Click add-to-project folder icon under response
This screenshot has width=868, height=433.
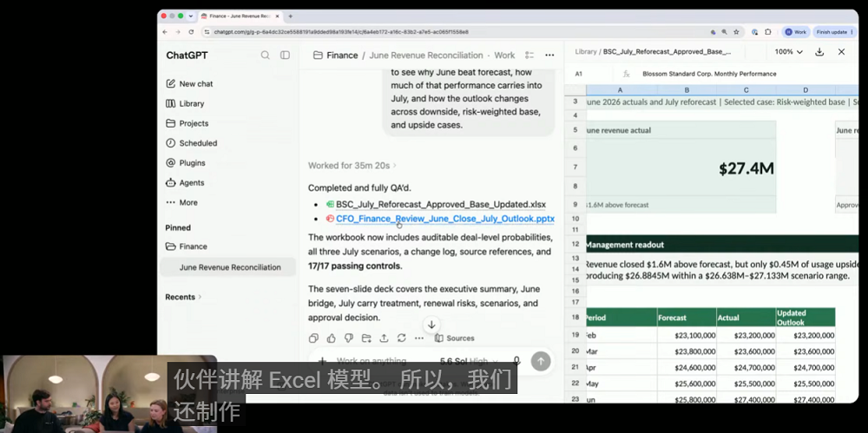[x=366, y=338]
